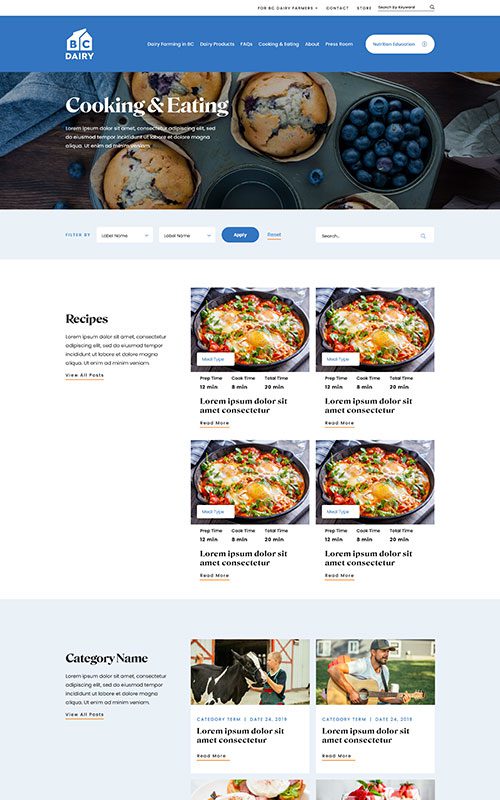Click Read More on guitar player article

tap(337, 756)
